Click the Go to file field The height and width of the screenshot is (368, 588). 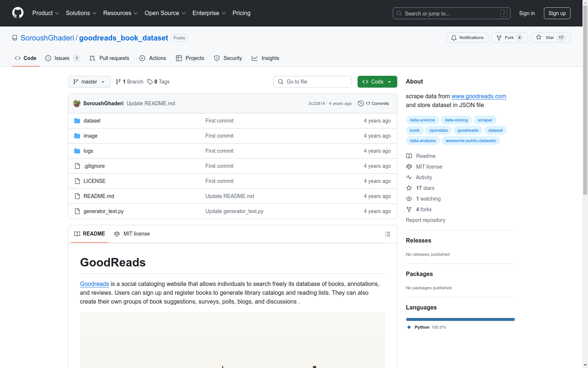point(312,82)
